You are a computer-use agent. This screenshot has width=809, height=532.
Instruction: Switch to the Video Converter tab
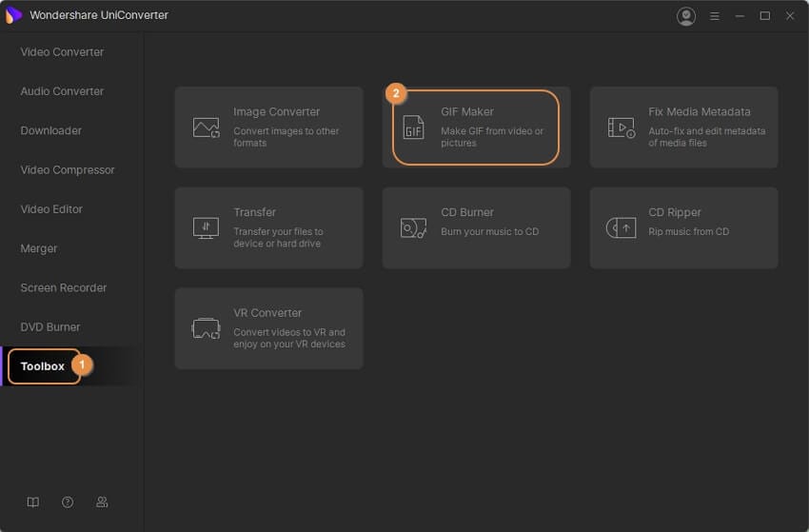coord(62,52)
